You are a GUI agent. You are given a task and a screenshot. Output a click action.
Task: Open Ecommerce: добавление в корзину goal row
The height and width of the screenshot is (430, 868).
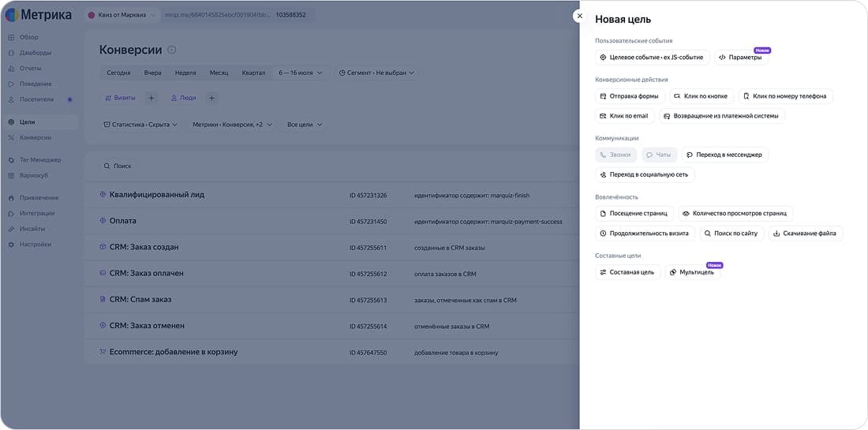(x=332, y=352)
